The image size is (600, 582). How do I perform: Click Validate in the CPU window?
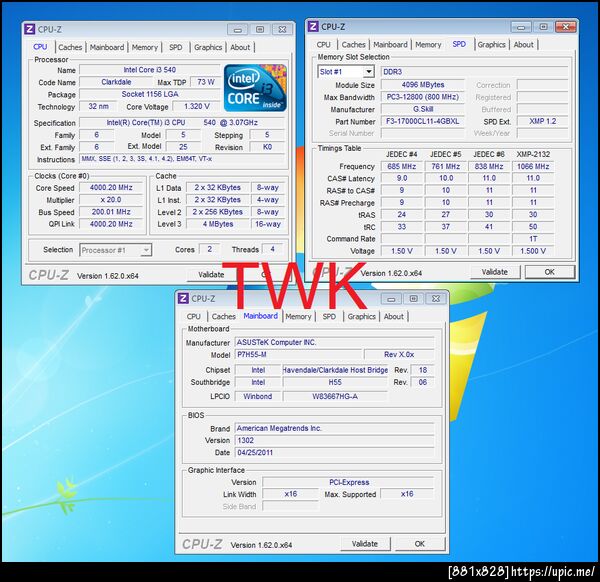(x=211, y=275)
